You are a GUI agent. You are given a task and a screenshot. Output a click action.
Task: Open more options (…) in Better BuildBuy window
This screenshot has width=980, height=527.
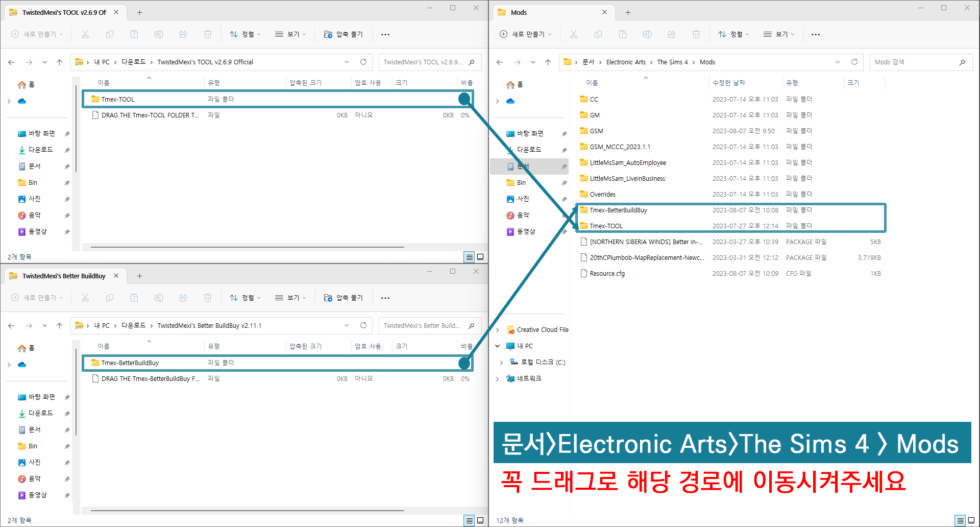385,298
